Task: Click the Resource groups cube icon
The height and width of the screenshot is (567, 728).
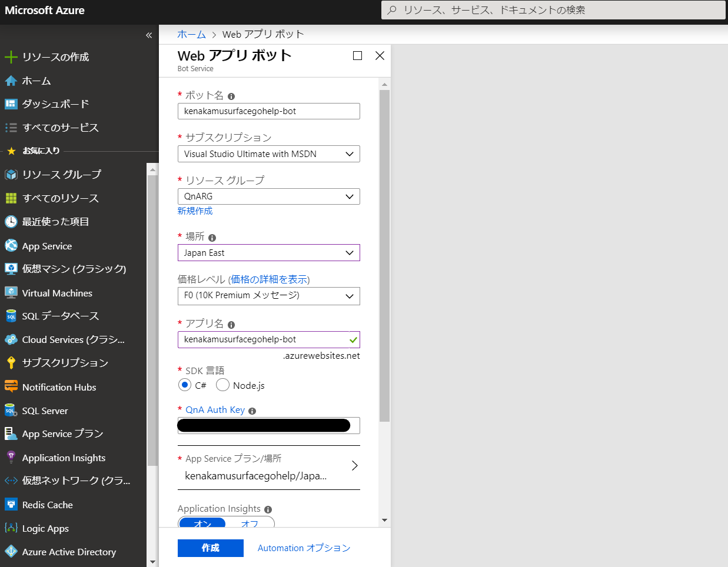Action: click(11, 175)
